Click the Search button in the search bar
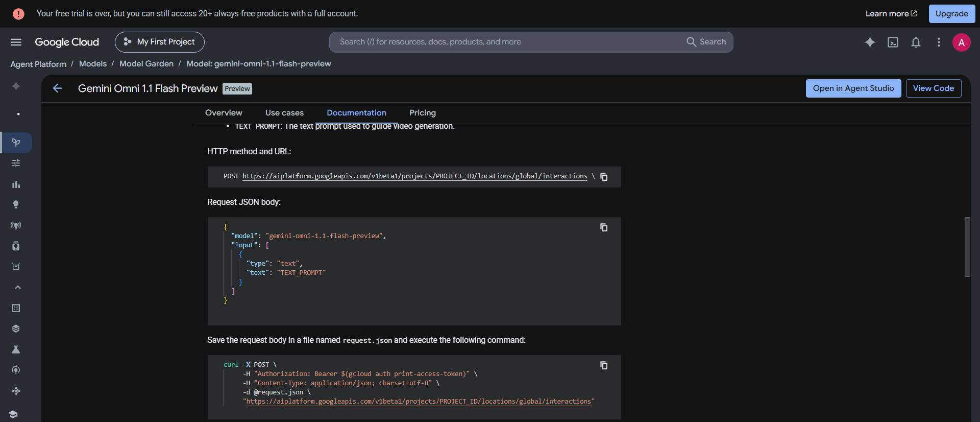 pyautogui.click(x=706, y=42)
